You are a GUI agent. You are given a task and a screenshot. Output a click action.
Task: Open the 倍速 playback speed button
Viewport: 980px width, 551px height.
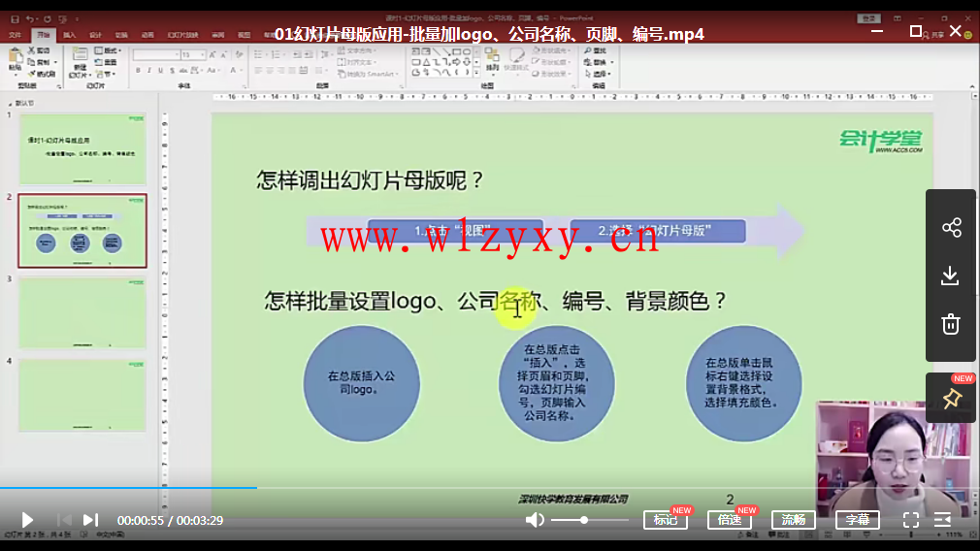point(730,520)
